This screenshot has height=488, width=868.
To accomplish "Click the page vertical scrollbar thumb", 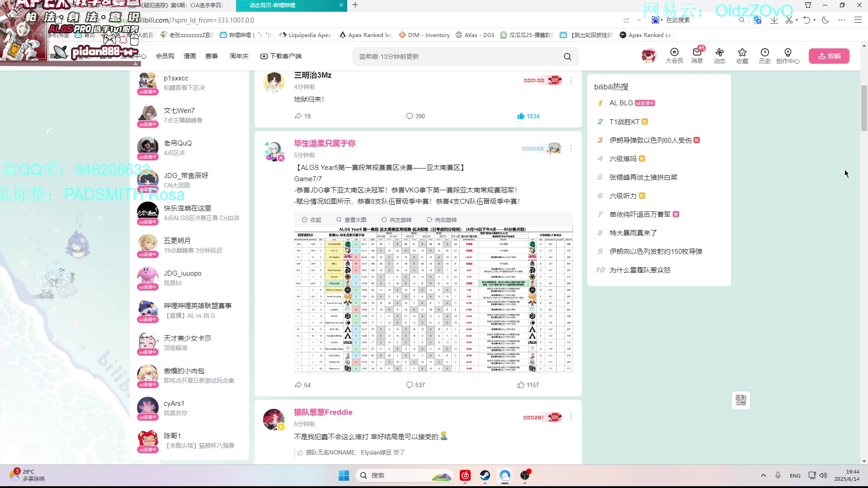I will point(864,108).
